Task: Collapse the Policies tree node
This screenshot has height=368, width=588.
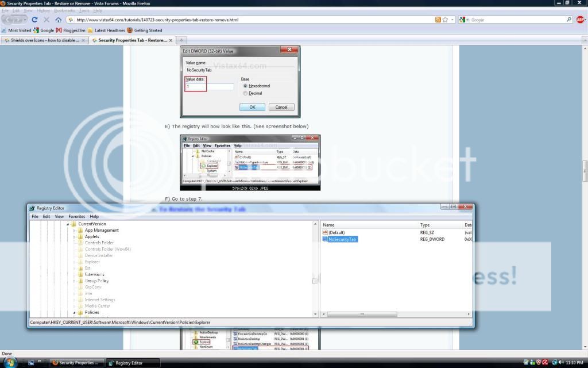Action: (74, 312)
